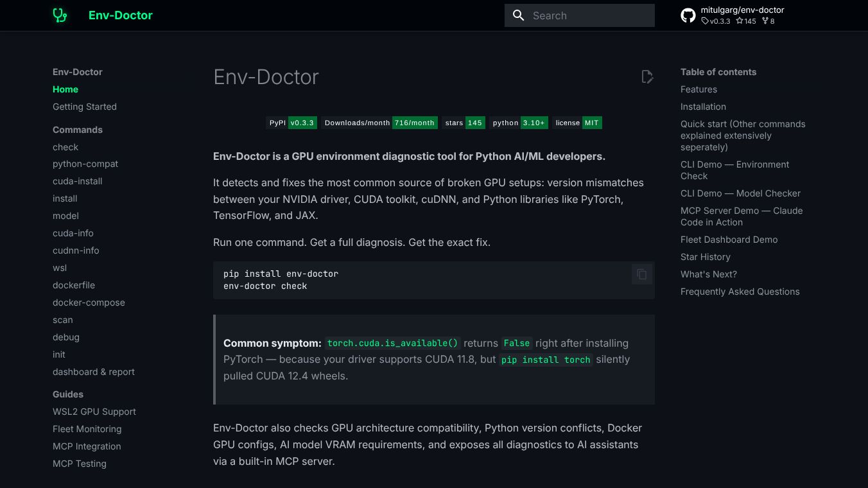
Task: Click the 'Commands' sidebar section heading
Action: tap(78, 130)
